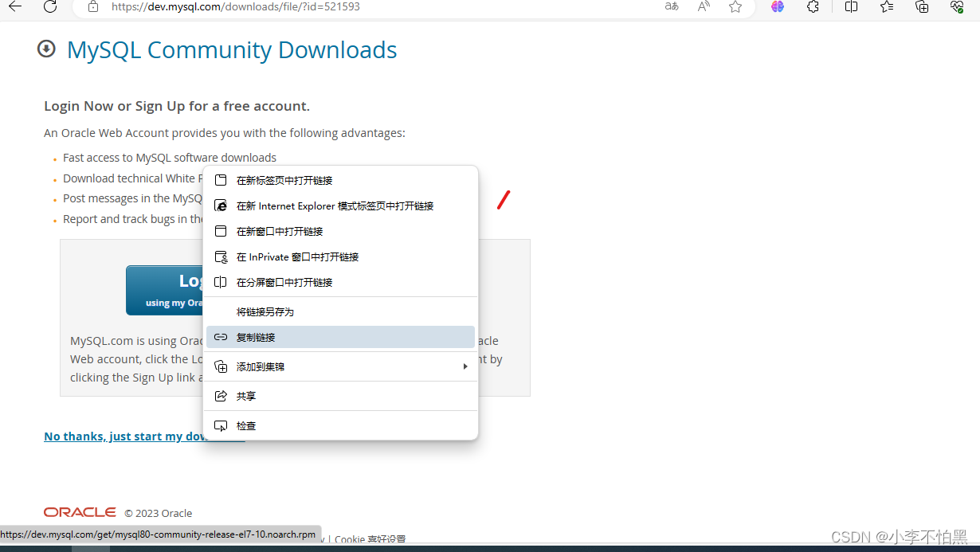Screen dimensions: 980x552
Task: Click the colorful brain extension icon
Action: 777,8
